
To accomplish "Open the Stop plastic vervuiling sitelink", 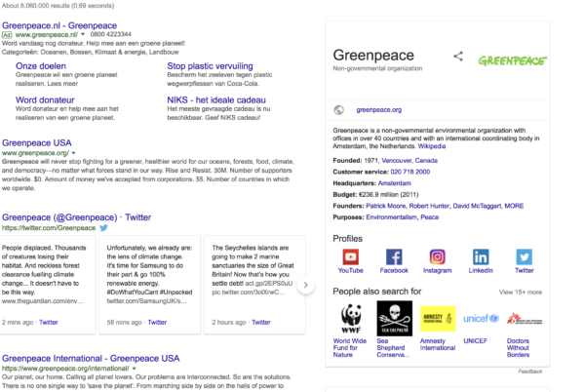I will click(210, 66).
